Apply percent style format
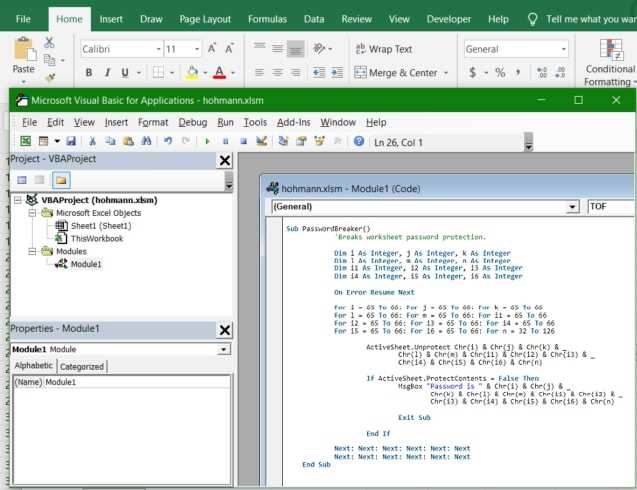This screenshot has width=637, height=490. 500,73
